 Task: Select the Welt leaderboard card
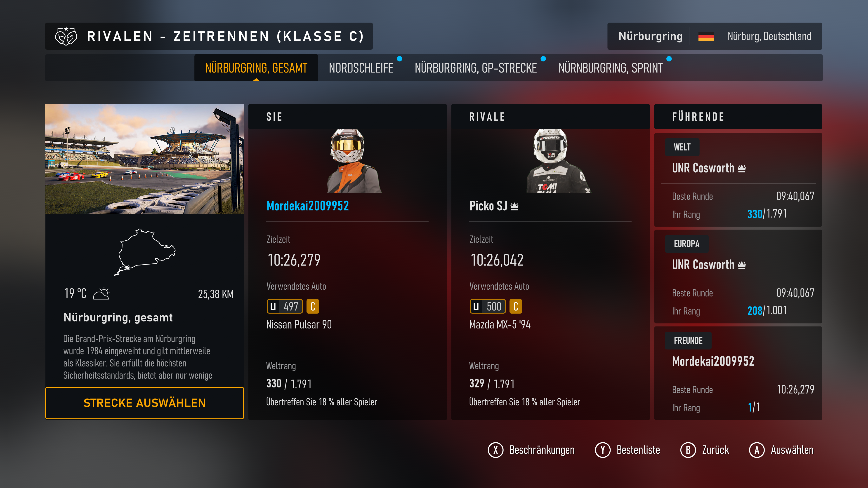click(738, 180)
